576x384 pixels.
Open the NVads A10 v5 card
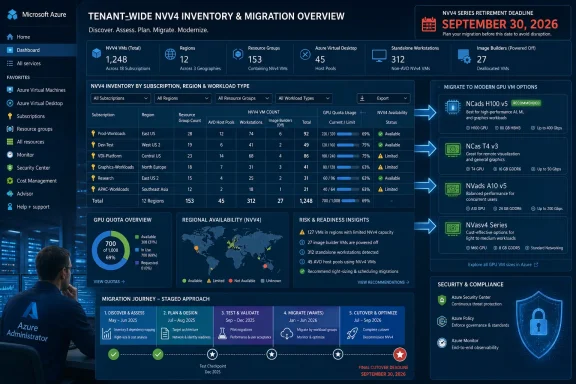click(503, 195)
